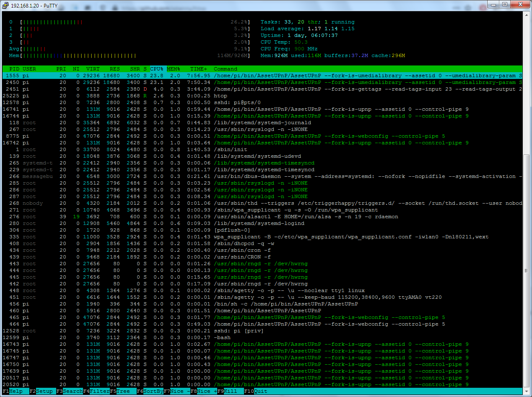Image resolution: width=532 pixels, height=397 pixels.
Task: Select sshd: pi@pts/0 process row
Action: point(262,102)
